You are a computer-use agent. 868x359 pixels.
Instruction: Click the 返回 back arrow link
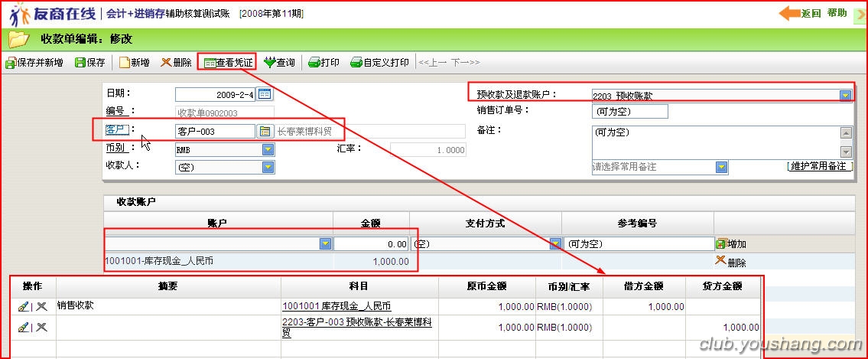coord(800,13)
